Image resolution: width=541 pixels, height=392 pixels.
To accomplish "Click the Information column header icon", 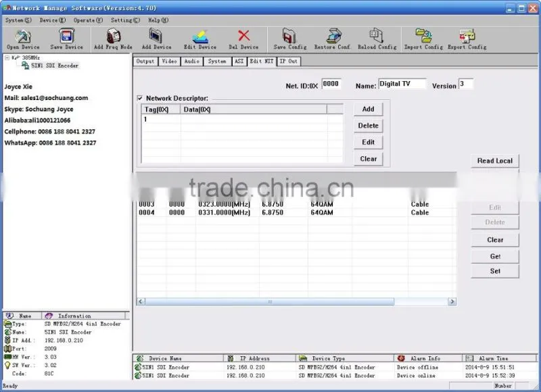I will [49, 316].
